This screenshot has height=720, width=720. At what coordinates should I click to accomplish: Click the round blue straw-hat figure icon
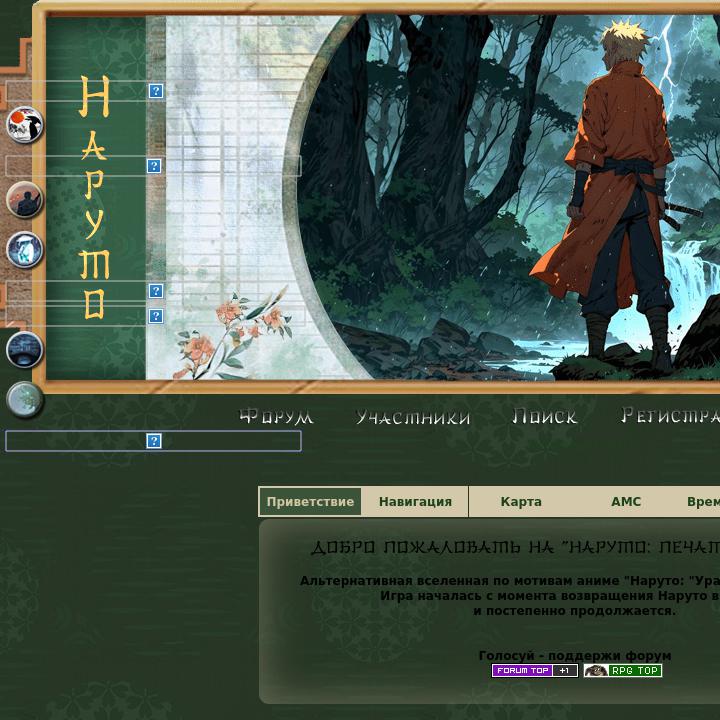coord(25,250)
